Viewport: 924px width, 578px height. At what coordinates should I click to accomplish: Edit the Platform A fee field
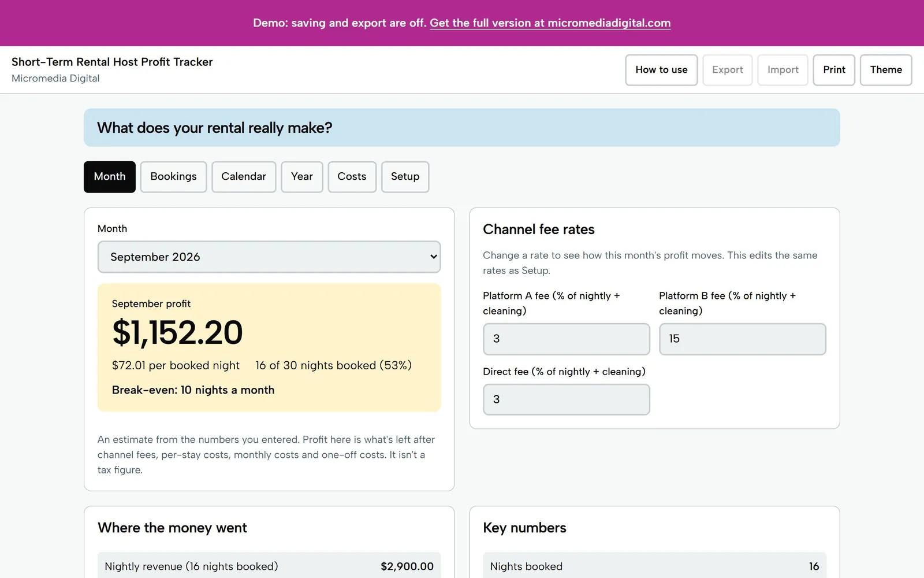point(567,339)
